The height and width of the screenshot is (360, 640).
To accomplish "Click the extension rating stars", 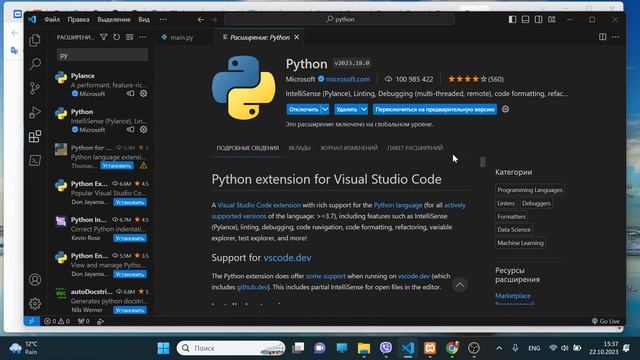I will click(467, 79).
